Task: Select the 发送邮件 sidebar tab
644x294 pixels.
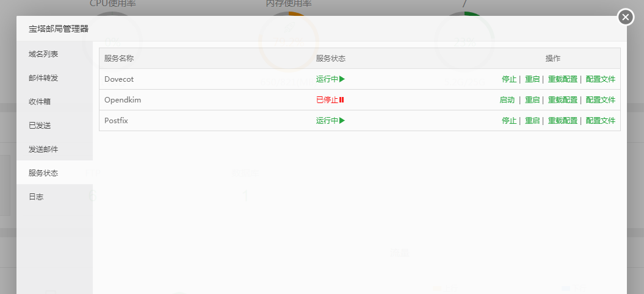Action: click(x=54, y=149)
